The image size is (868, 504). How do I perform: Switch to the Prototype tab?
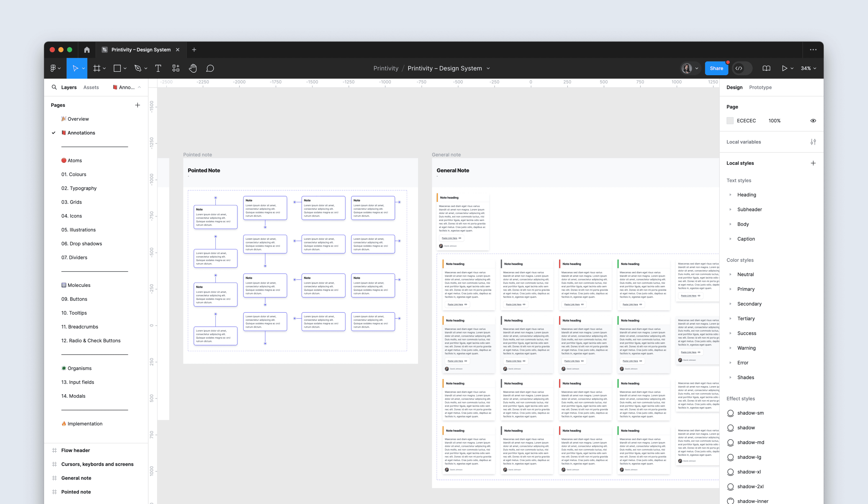click(760, 87)
